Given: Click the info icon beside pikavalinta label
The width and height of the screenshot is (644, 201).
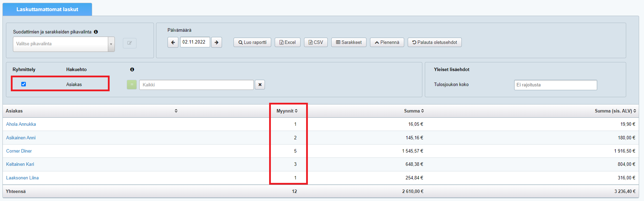Looking at the screenshot, I should pyautogui.click(x=96, y=32).
